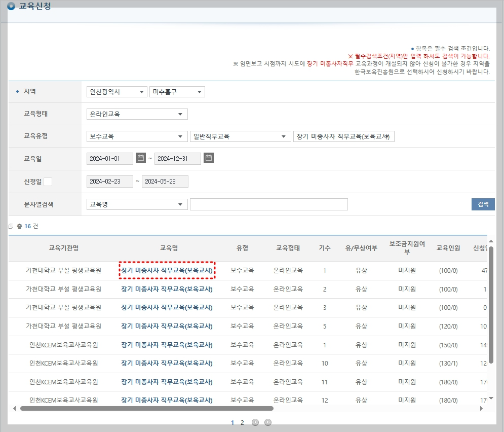The image size is (504, 432).
Task: Open the 장기 미종사자 직무교육 course dropdown
Action: pos(343,136)
